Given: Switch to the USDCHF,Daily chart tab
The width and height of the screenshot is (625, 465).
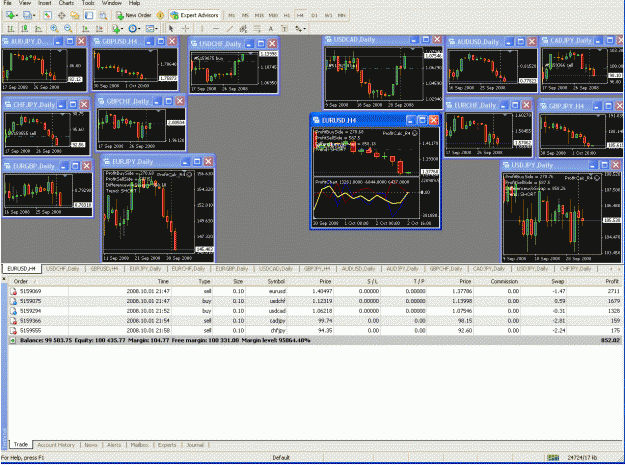Looking at the screenshot, I should tap(63, 269).
